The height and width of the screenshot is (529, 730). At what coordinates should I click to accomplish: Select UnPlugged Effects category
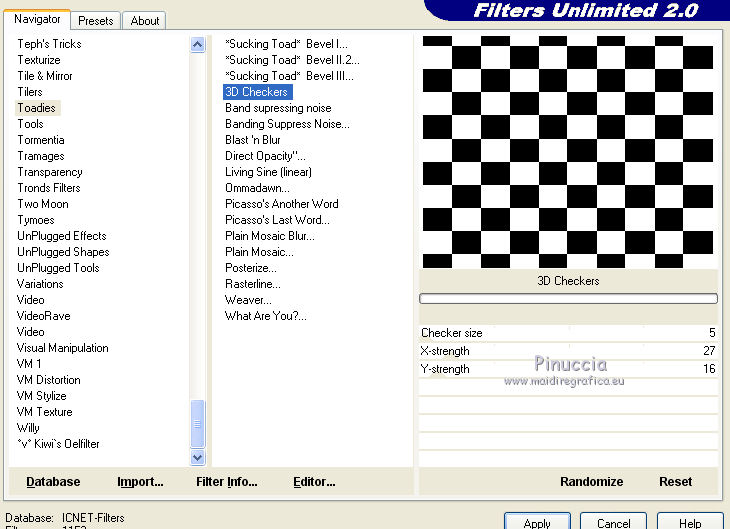pos(62,236)
